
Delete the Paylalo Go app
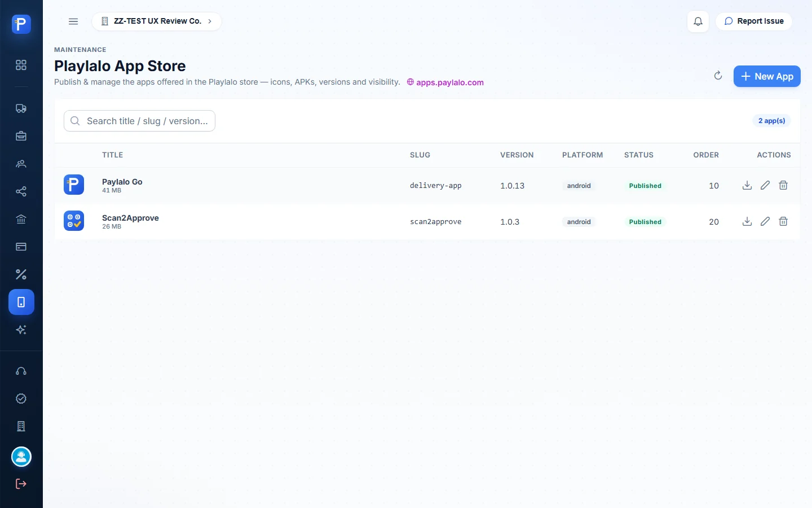[783, 185]
